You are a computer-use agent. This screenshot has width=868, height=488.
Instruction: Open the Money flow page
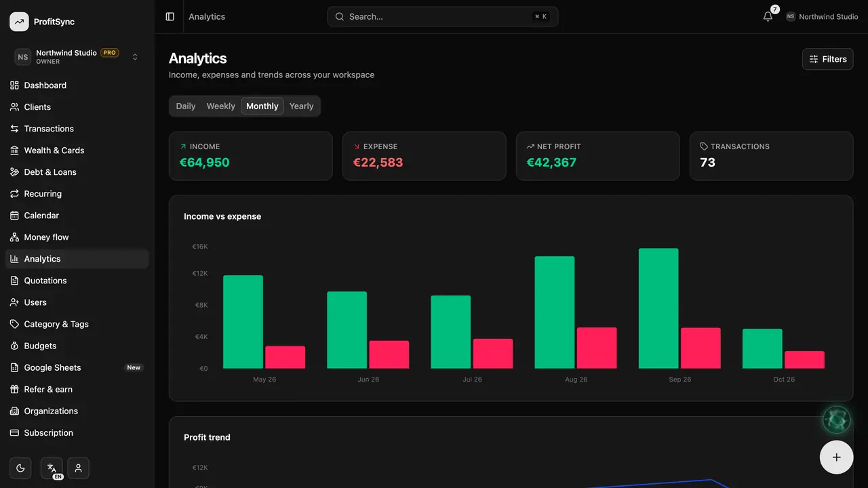pos(77,237)
